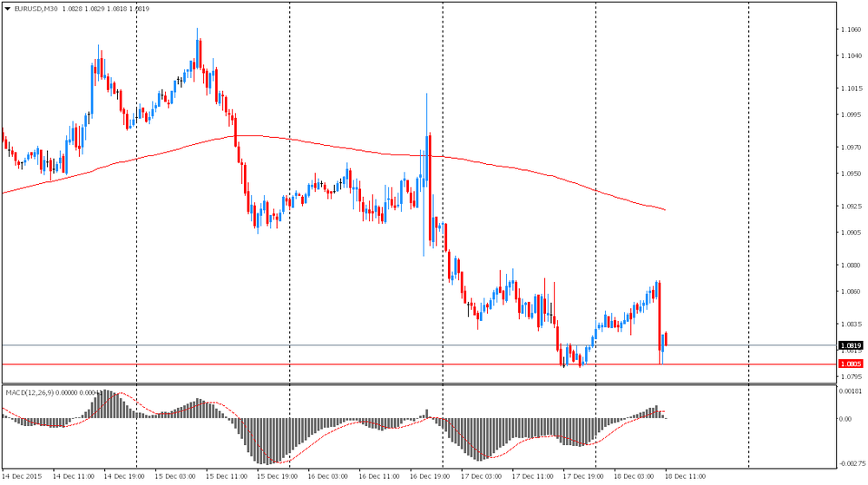Click the 15 Dec 19:00 time label
Image resolution: width=868 pixels, height=485 pixels.
pyautogui.click(x=278, y=476)
